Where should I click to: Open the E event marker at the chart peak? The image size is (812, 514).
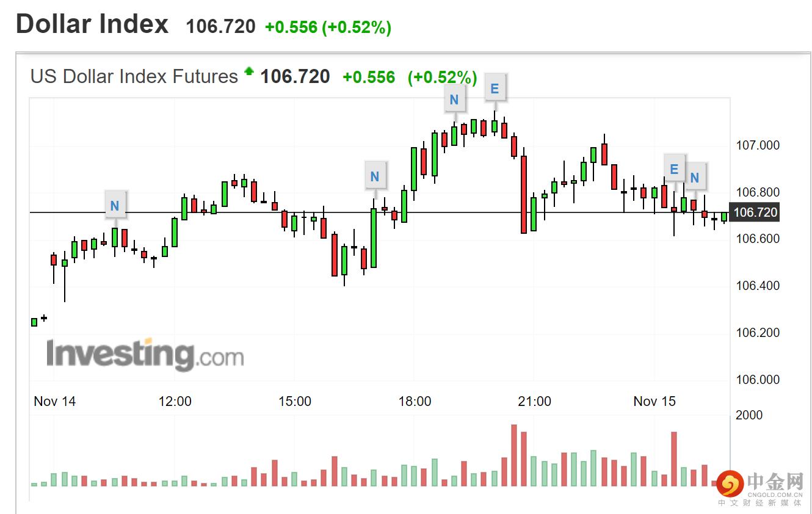[495, 89]
